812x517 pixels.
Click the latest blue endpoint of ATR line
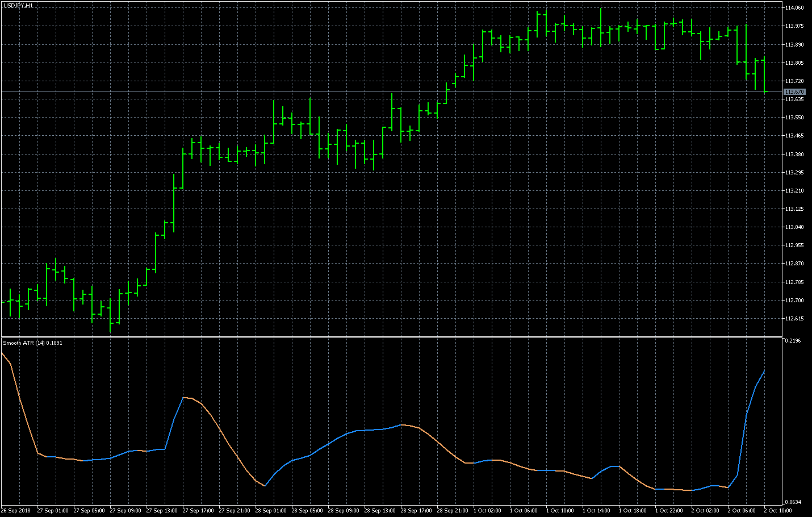(x=764, y=370)
